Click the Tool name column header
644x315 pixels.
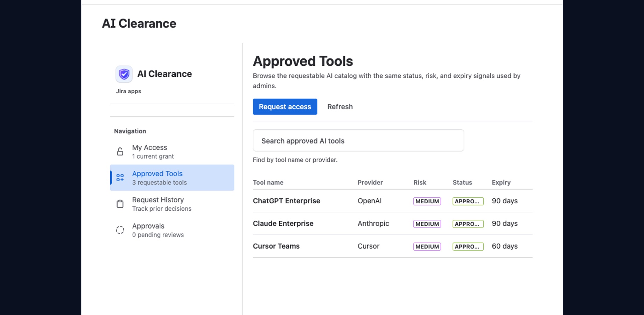point(268,182)
